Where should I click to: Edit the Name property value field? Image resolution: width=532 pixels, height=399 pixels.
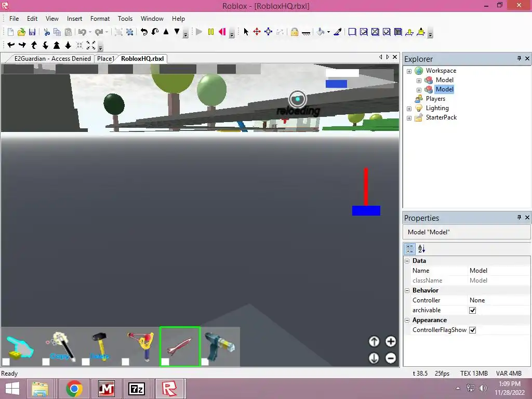coord(499,270)
